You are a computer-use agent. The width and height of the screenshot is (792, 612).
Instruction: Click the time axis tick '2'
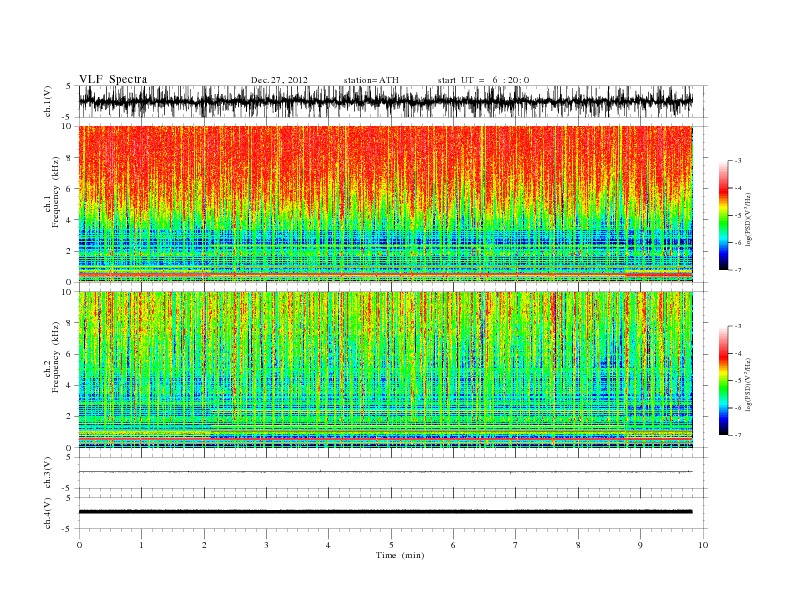coord(204,545)
